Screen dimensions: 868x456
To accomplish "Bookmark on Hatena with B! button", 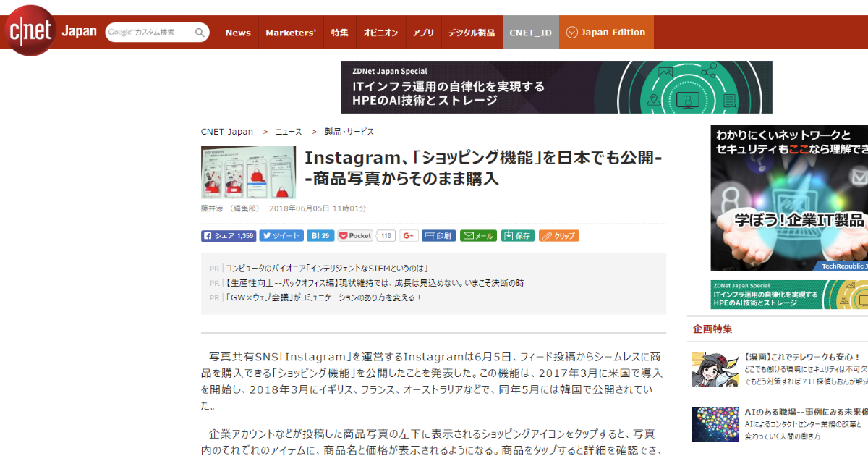I will tap(320, 236).
